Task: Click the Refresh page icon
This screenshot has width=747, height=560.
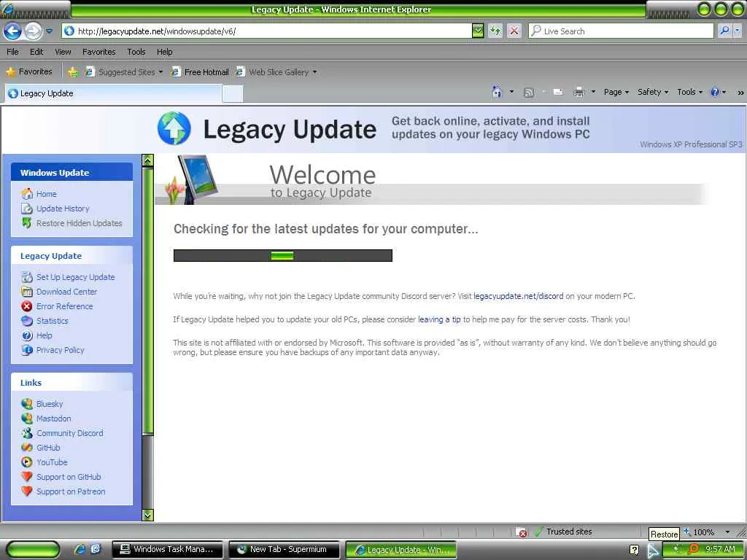Action: coord(495,31)
